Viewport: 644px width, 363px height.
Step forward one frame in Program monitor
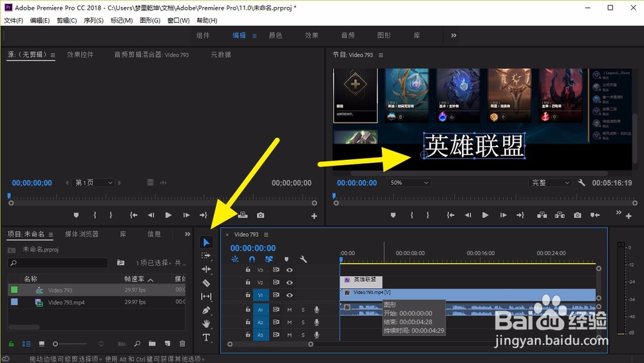pos(503,215)
